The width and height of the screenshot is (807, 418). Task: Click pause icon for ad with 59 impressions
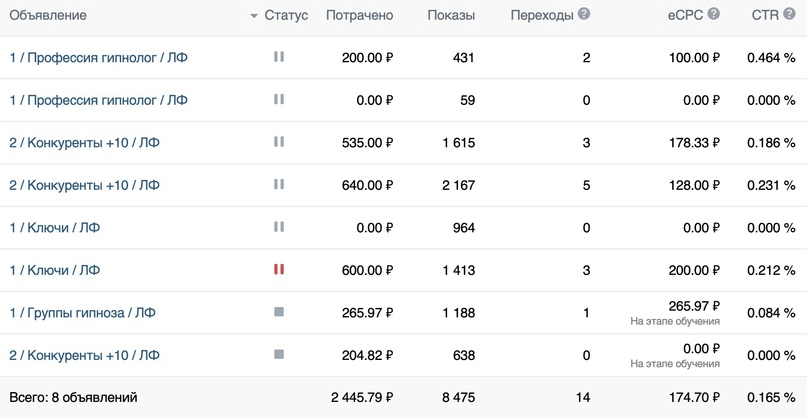coord(279,100)
